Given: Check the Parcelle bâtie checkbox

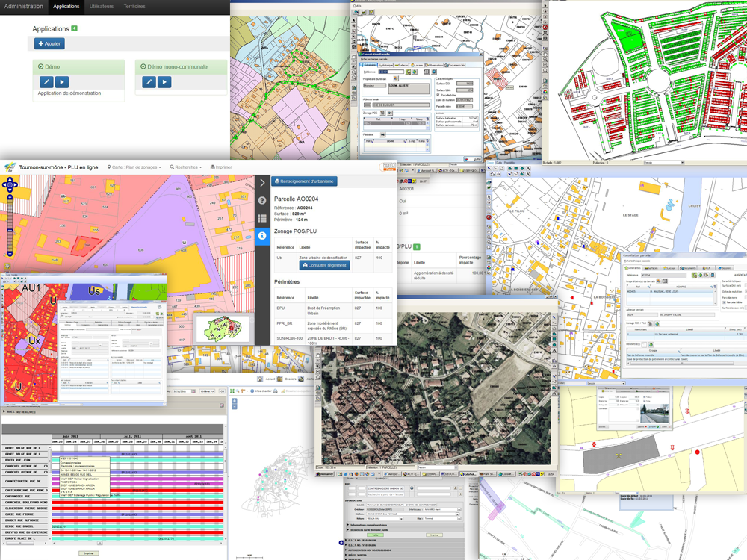Looking at the screenshot, I should click(438, 95).
